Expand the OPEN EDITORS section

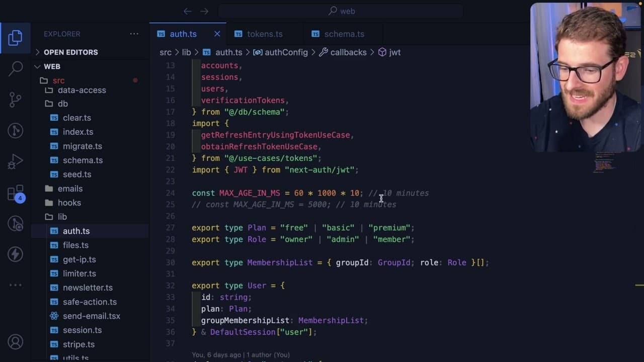70,52
